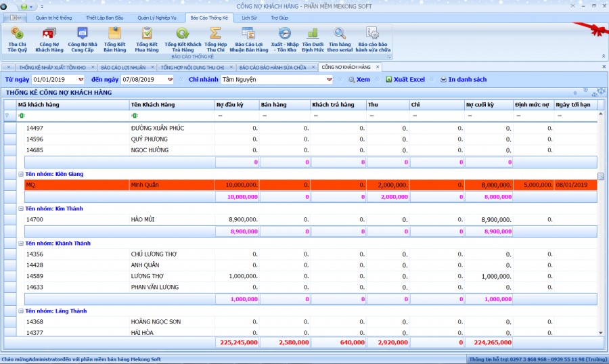This screenshot has width=609, height=364.
Task: Click the Xem button
Action: (359, 80)
